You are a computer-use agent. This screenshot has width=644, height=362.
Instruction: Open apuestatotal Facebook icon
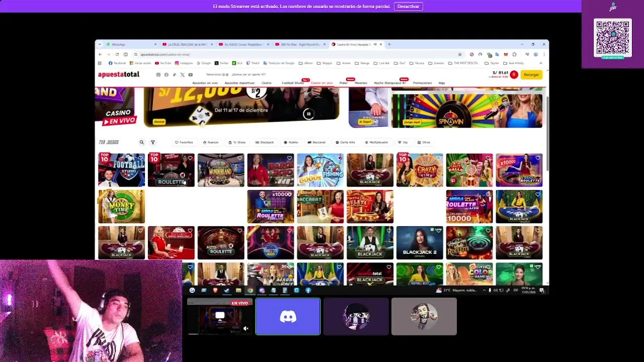[x=166, y=75]
